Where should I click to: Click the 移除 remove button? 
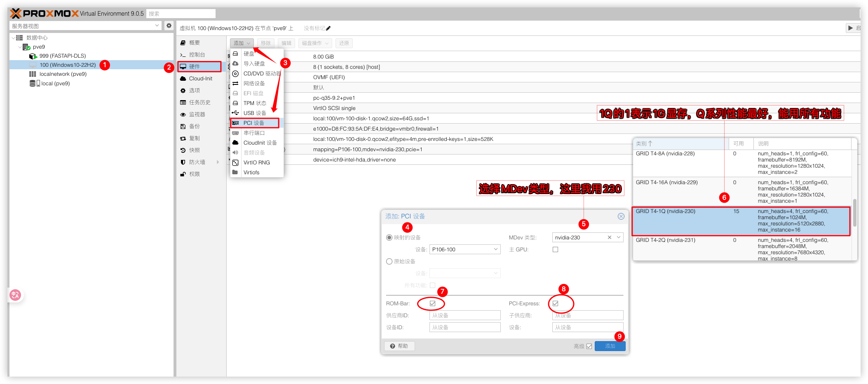(266, 43)
